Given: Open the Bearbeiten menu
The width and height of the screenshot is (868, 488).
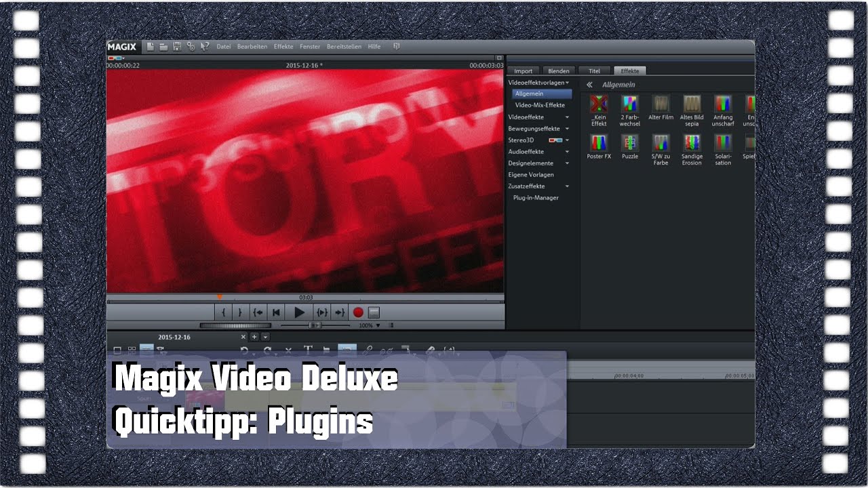Looking at the screenshot, I should (252, 47).
